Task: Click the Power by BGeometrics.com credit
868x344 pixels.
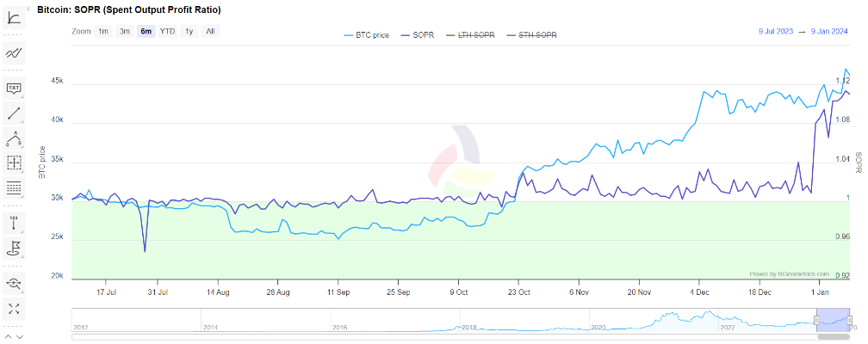Action: tap(790, 273)
